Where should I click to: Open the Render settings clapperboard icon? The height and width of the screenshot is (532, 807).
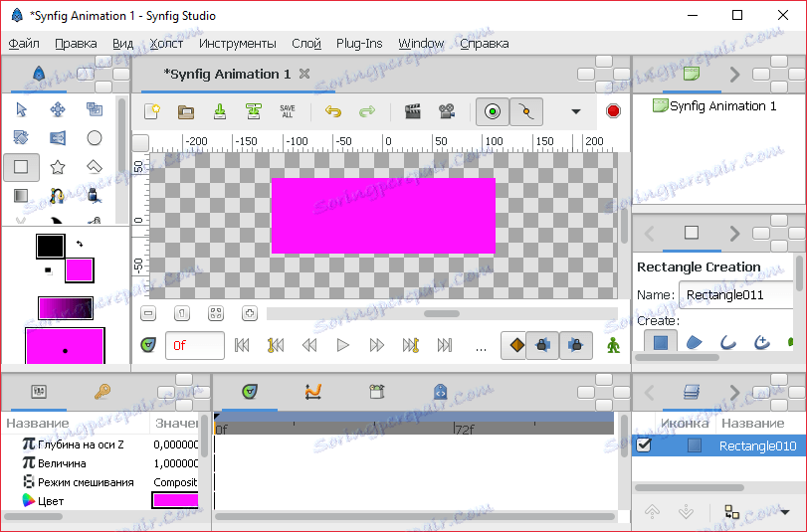pyautogui.click(x=412, y=111)
